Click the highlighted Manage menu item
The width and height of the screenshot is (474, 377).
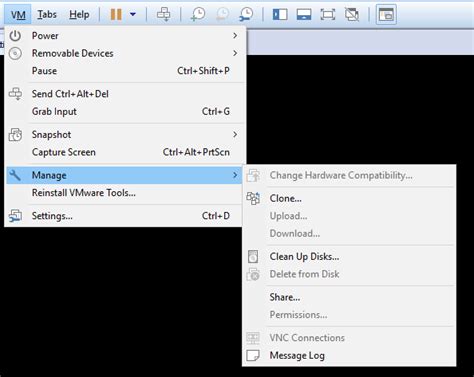pyautogui.click(x=125, y=175)
